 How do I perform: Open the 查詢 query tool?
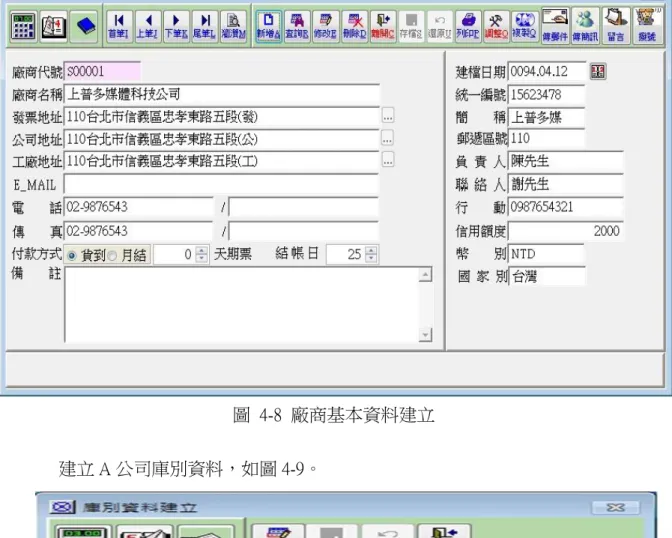297,27
